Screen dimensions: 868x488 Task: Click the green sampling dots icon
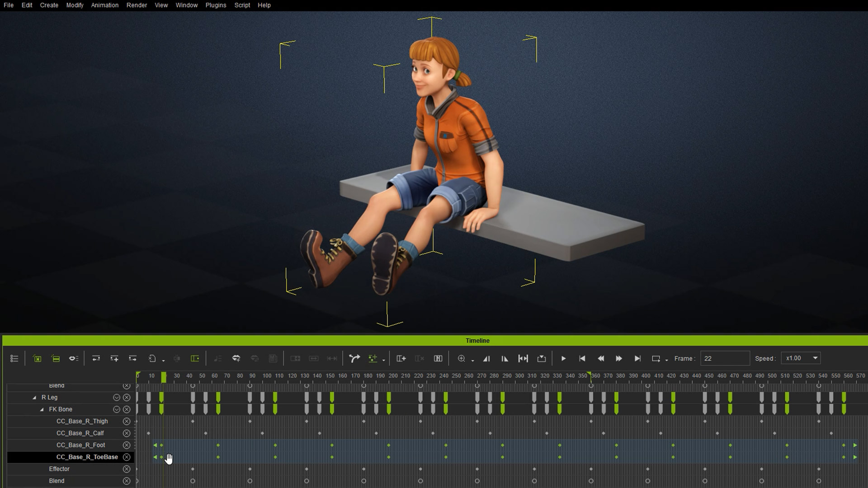pyautogui.click(x=373, y=358)
